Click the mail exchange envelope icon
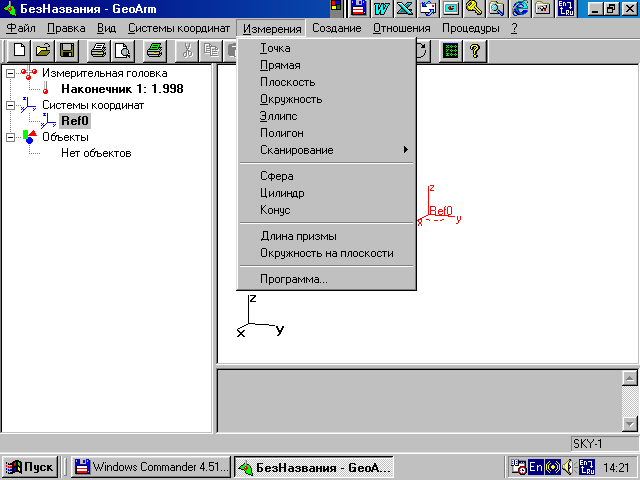The width and height of the screenshot is (640, 480). tap(428, 8)
